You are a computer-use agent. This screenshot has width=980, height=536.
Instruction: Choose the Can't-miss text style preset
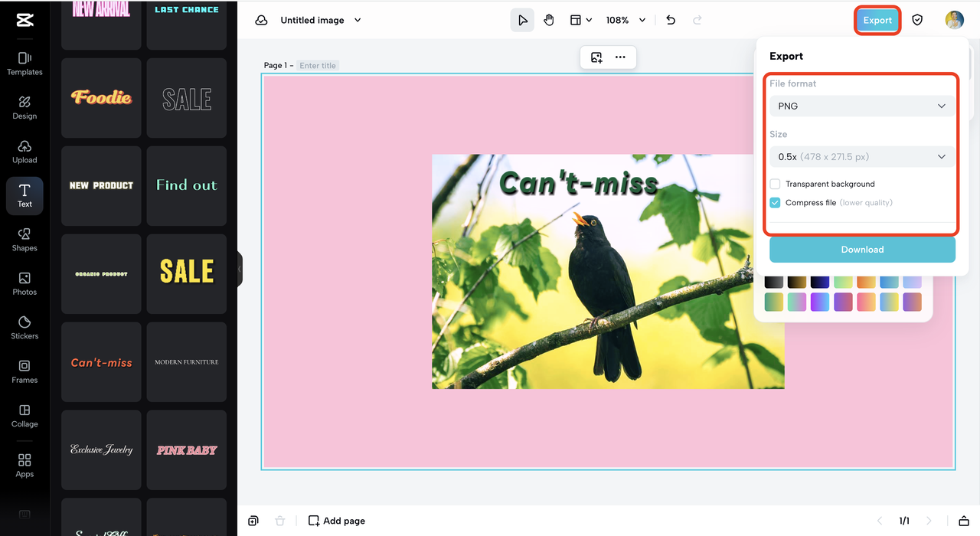pos(101,362)
